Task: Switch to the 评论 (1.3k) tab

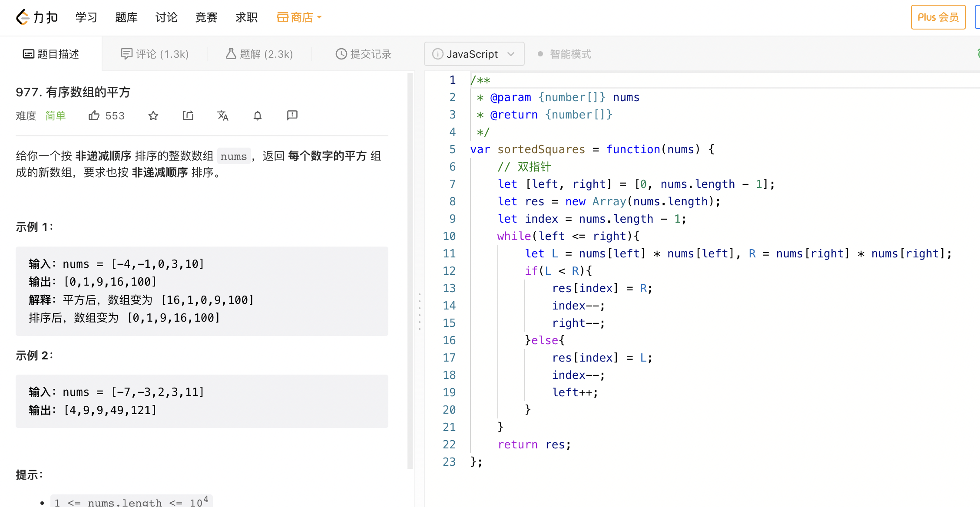Action: pos(155,54)
